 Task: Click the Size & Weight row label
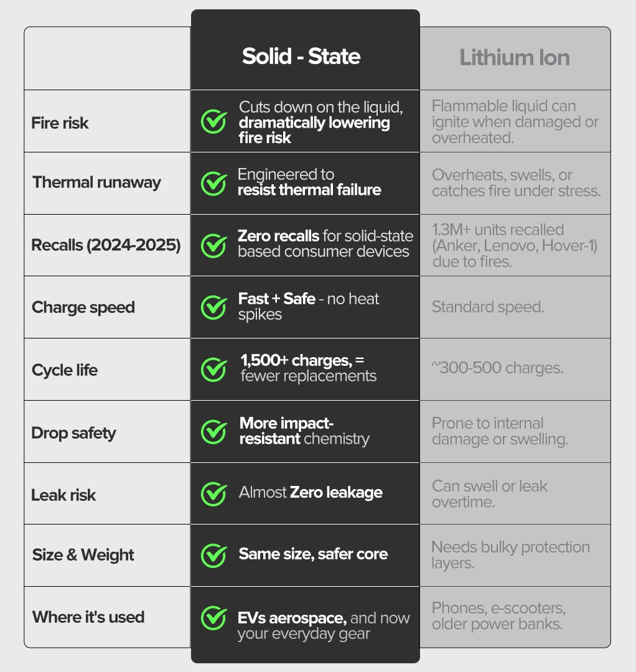tap(83, 555)
